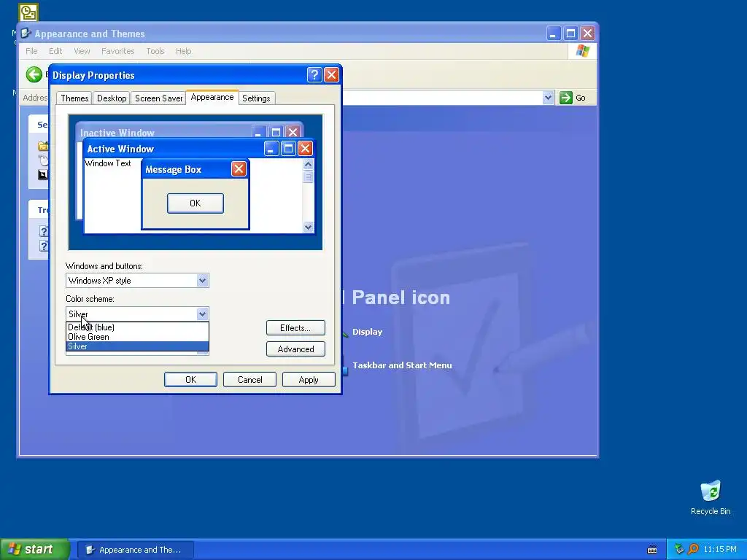The image size is (747, 560).
Task: Click the Effects... button
Action: pos(295,327)
